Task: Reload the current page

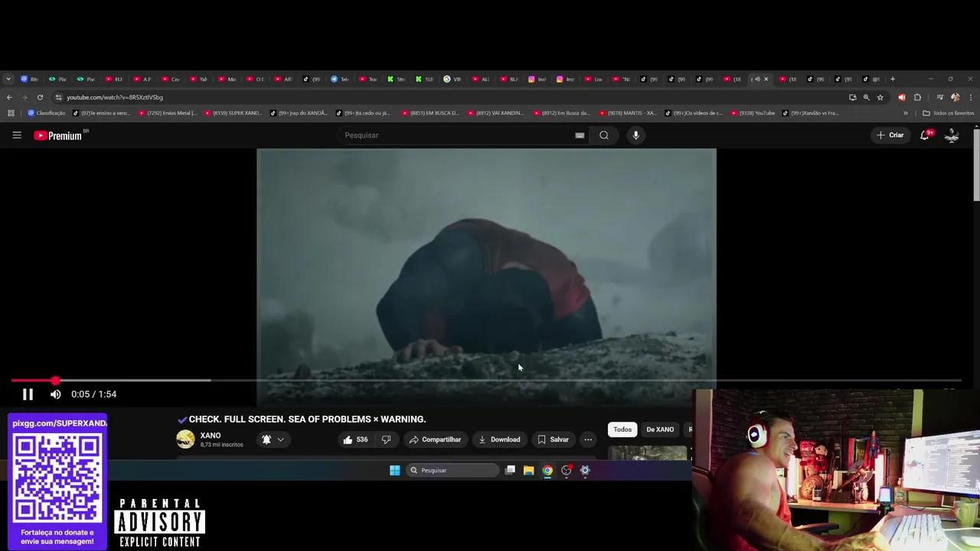Action: click(x=40, y=97)
